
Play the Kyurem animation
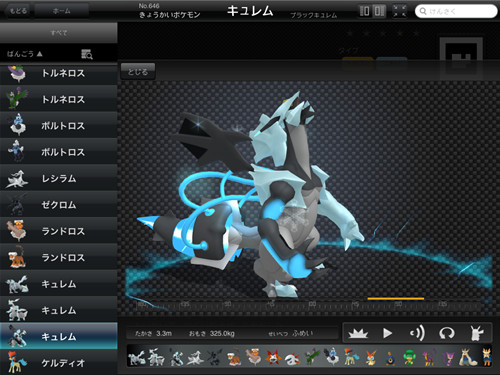click(x=387, y=333)
